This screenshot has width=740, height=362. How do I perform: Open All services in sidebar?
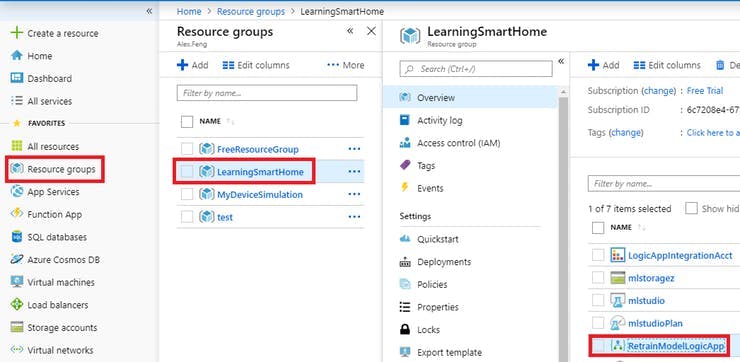point(50,101)
